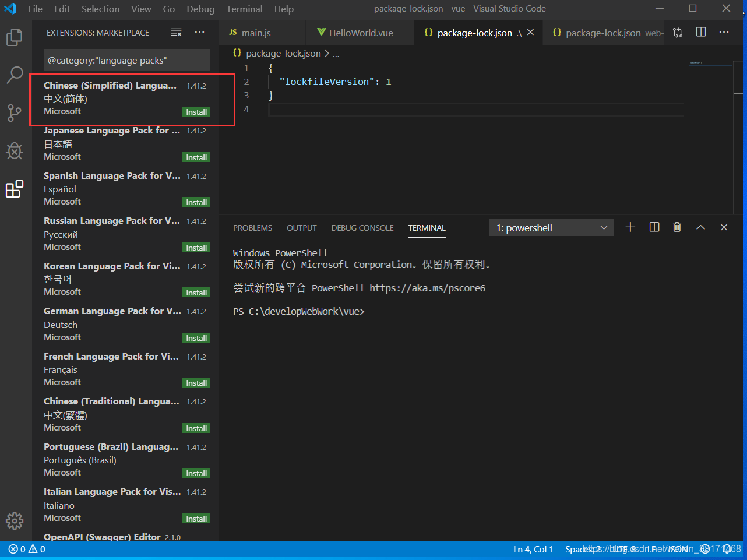Click the PowerShell prompt C:\developWebWork\vue
The width and height of the screenshot is (747, 560).
click(299, 312)
